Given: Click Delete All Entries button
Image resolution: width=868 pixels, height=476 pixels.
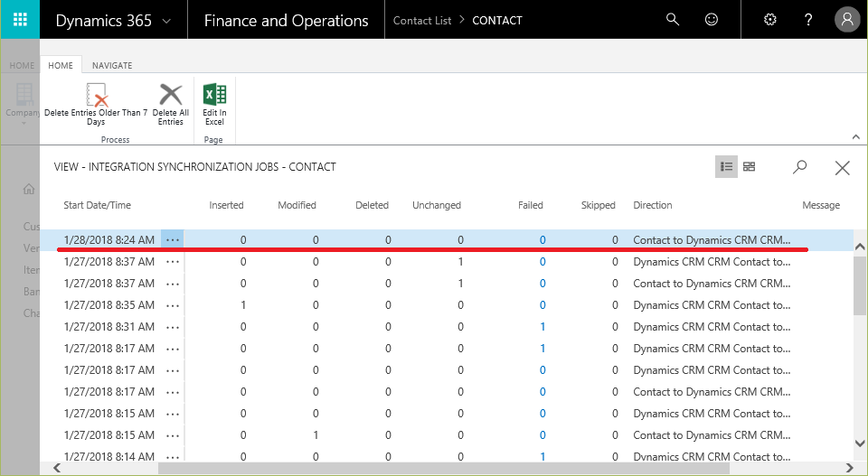Looking at the screenshot, I should pyautogui.click(x=171, y=104).
